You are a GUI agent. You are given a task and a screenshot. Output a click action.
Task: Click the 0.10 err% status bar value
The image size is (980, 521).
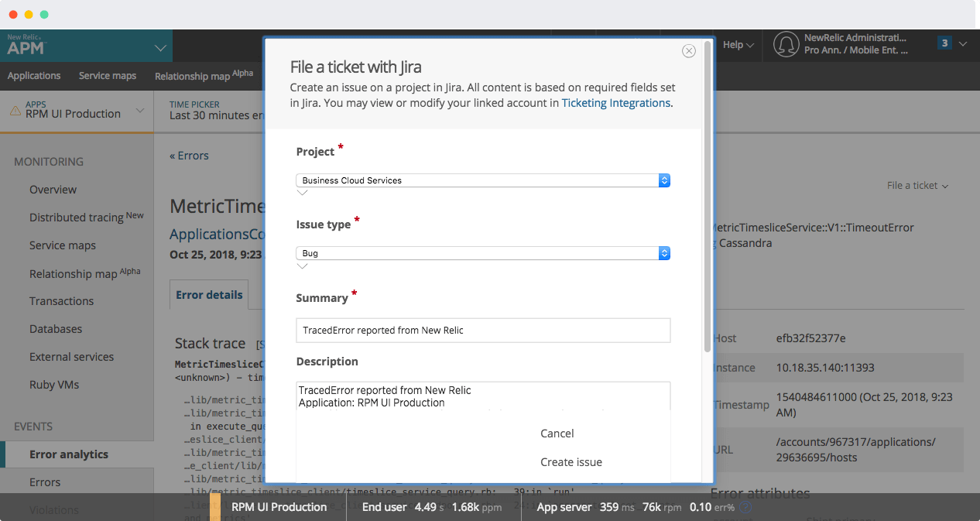coord(713,507)
